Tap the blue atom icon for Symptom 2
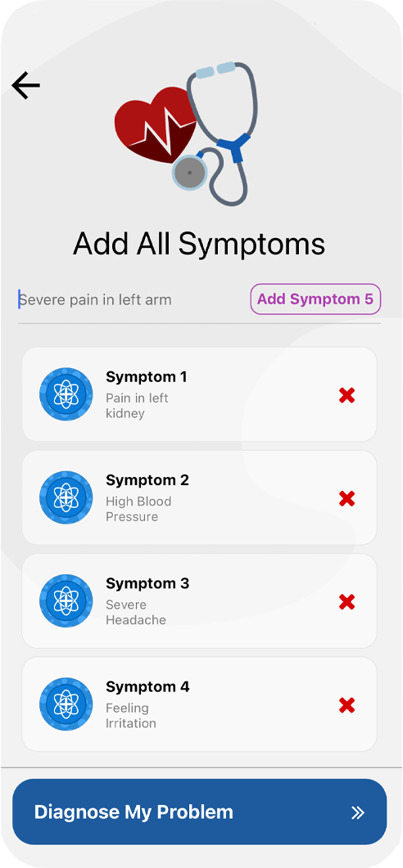 (x=66, y=497)
